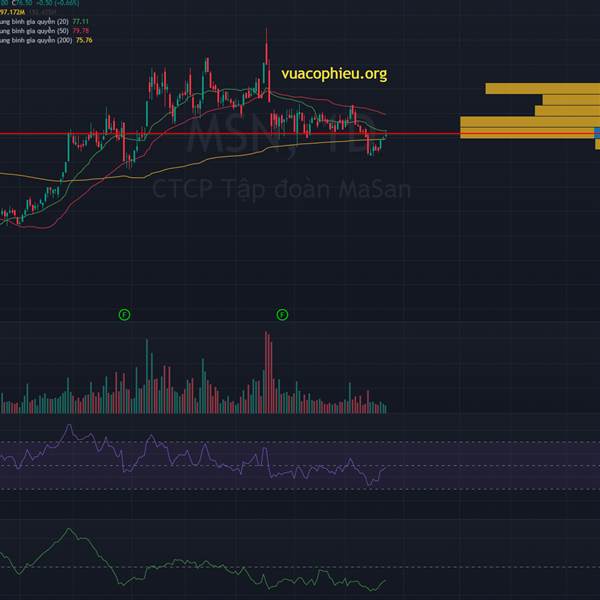Click the green 77.11 moving average value

click(x=80, y=22)
